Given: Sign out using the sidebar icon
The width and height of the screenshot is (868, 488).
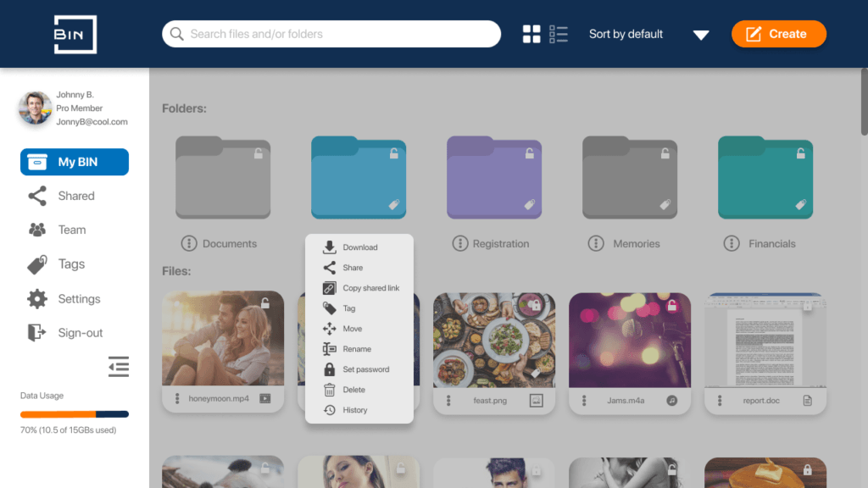Looking at the screenshot, I should click(37, 332).
